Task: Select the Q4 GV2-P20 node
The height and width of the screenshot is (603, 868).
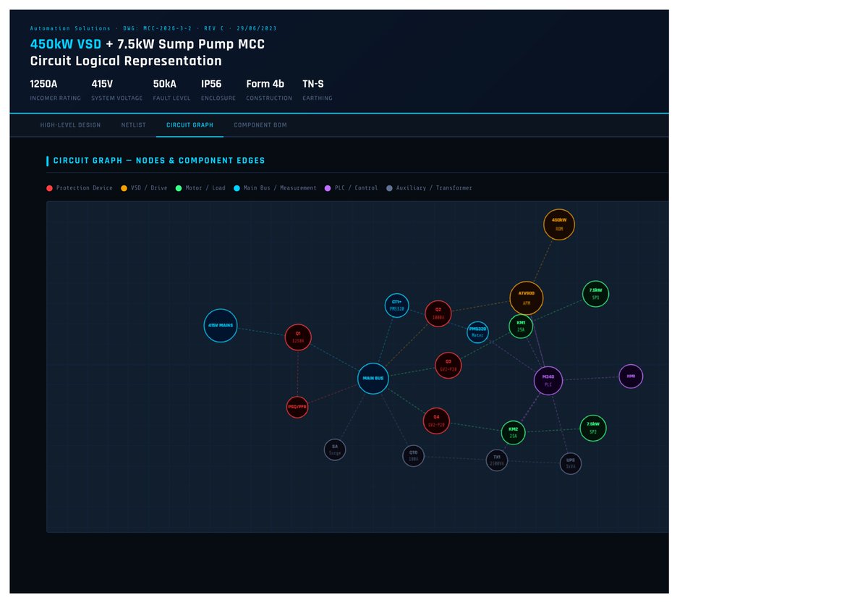Action: point(436,421)
